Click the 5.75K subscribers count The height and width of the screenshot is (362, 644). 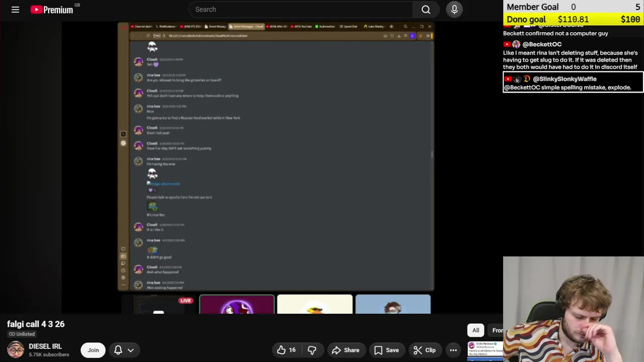click(x=49, y=354)
